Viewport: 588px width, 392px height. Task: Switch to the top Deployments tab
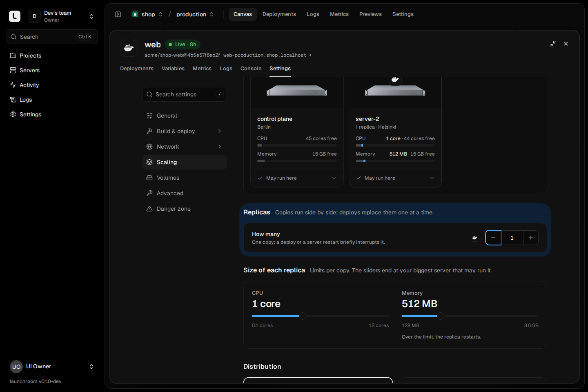[x=279, y=14]
